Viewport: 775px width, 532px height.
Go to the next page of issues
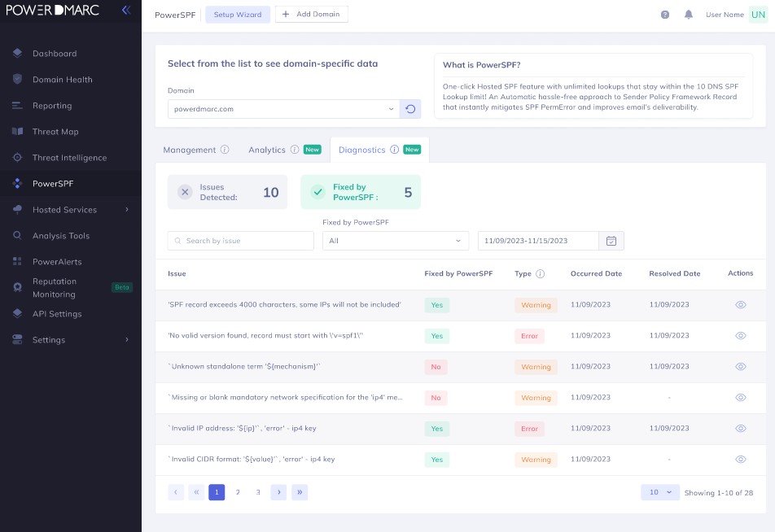pos(278,492)
